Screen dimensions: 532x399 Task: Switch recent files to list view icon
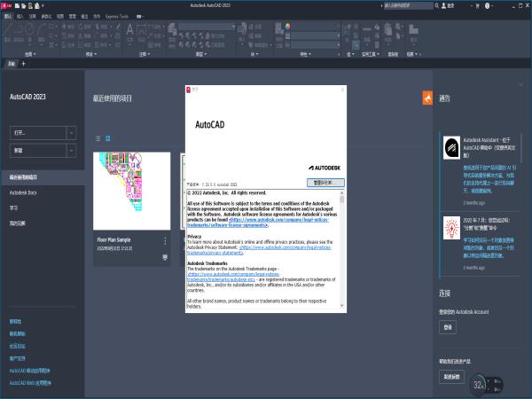(x=98, y=138)
